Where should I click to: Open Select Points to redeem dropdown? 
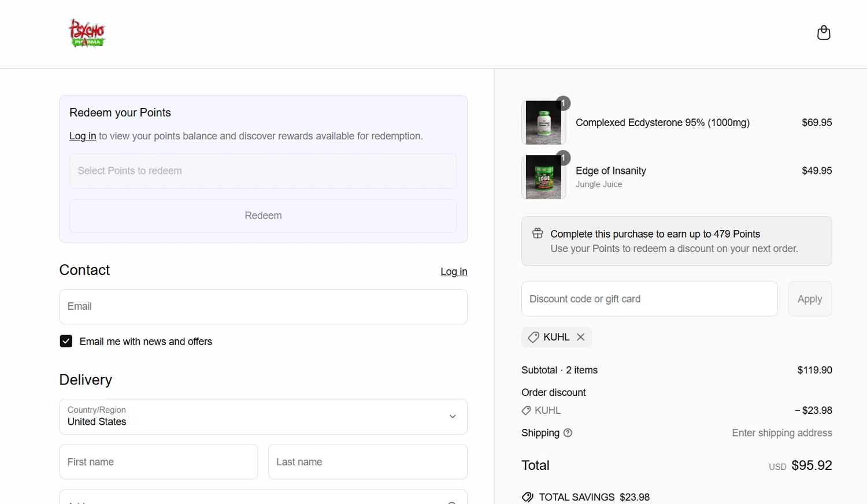tap(263, 171)
